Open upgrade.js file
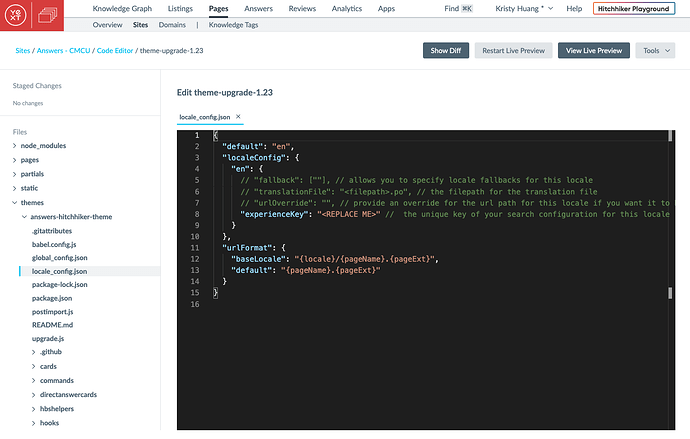Image resolution: width=690 pixels, height=439 pixels. (48, 339)
